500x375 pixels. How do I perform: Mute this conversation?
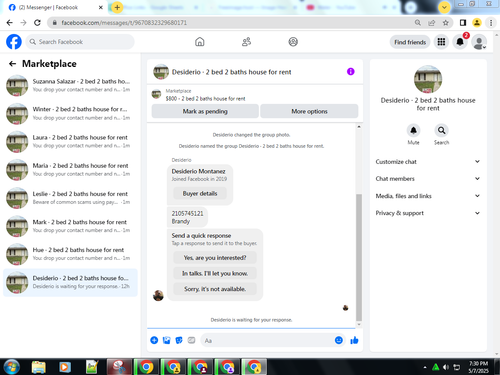(413, 130)
